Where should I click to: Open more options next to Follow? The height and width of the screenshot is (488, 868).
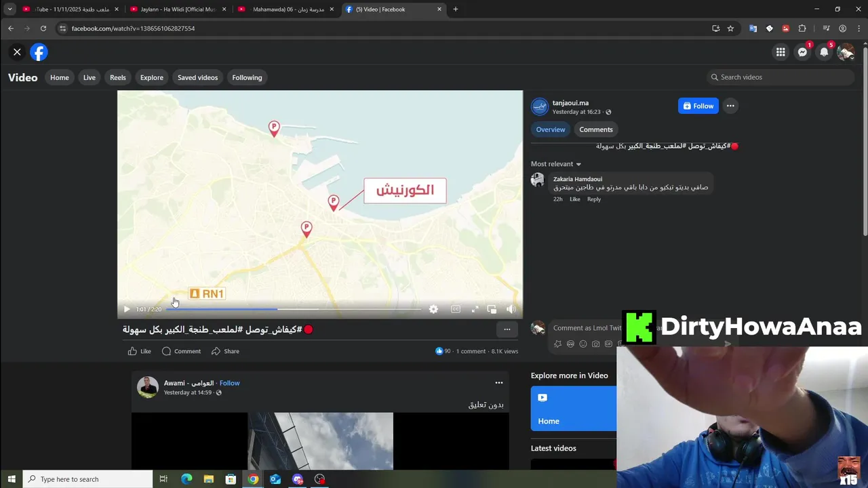pos(730,106)
